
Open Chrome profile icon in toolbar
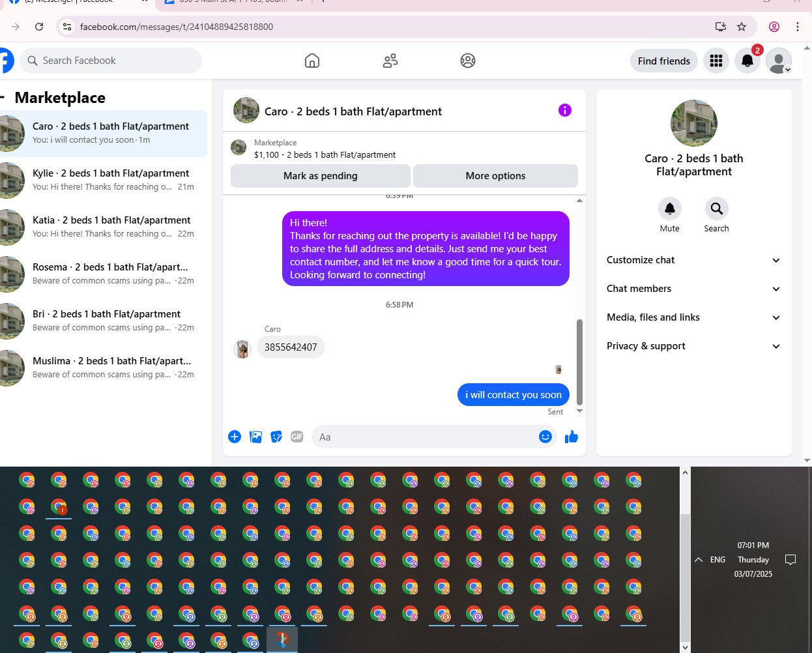[774, 27]
